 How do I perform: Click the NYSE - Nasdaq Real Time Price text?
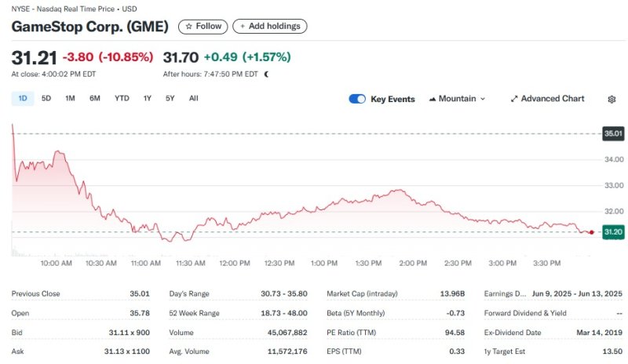(63, 9)
